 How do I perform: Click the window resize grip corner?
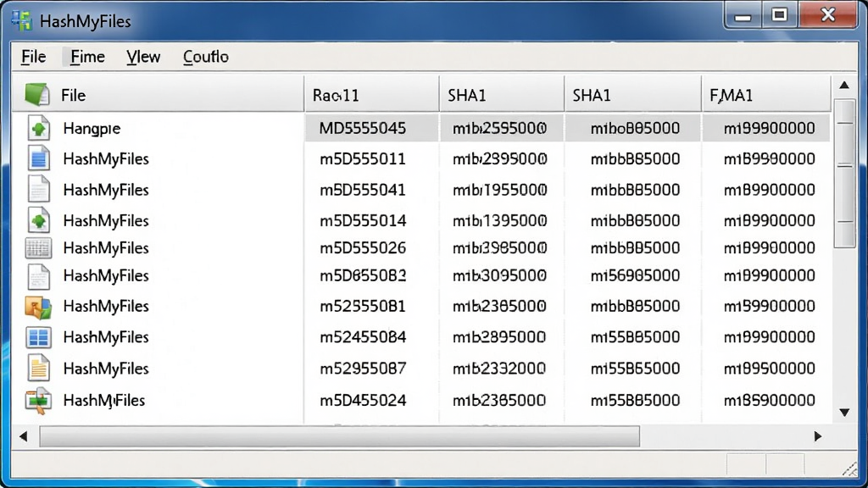click(849, 469)
